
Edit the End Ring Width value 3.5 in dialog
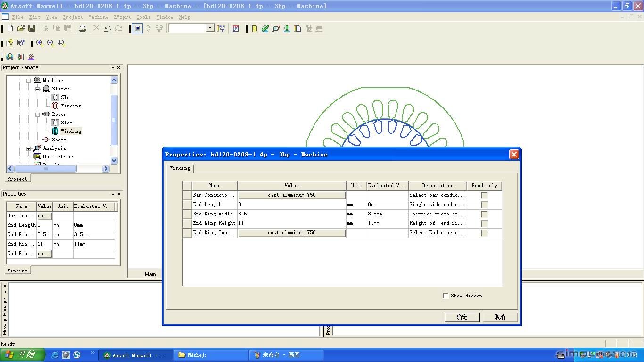tap(292, 214)
